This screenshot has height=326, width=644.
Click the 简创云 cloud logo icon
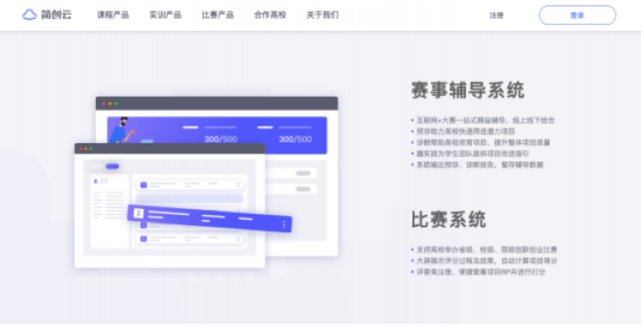(x=29, y=14)
